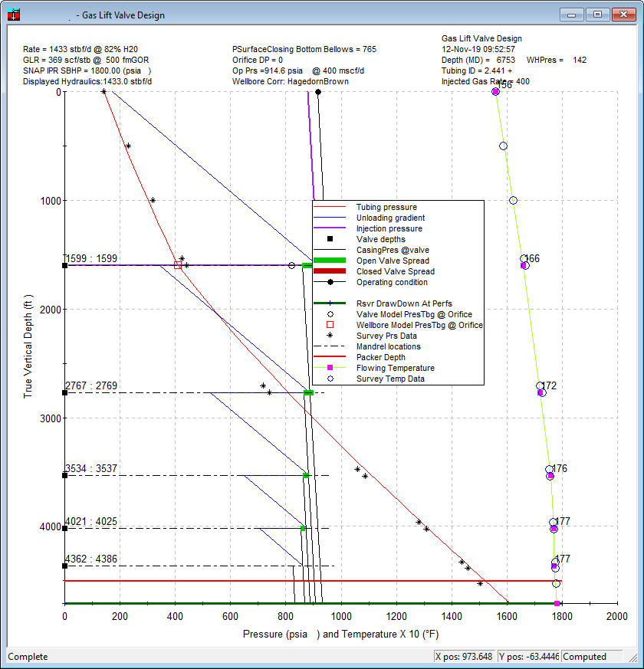
Task: Click the Valve Model PresTbg circle symbol
Action: (330, 314)
